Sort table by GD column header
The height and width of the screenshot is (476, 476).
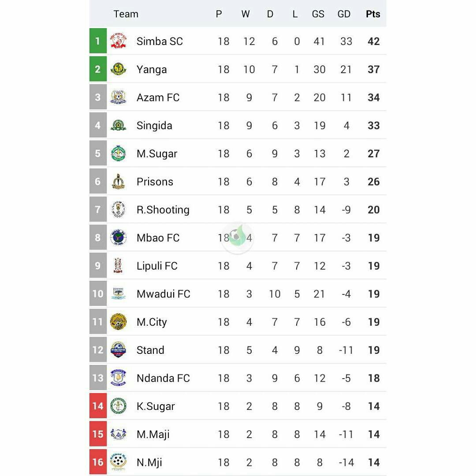(344, 14)
